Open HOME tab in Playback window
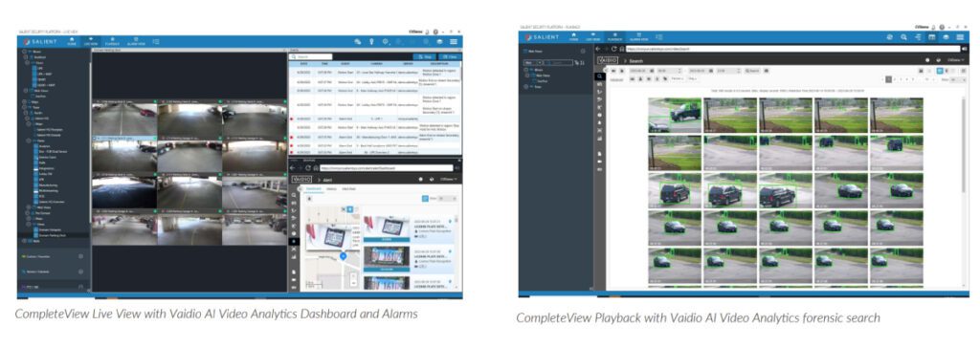Screen dimensions: 980x347 pos(574,37)
